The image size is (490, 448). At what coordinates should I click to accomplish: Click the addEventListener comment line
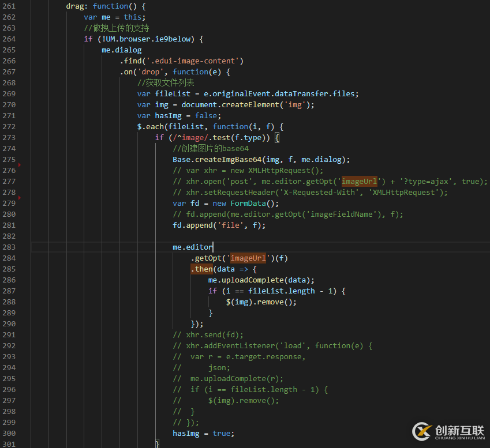pyautogui.click(x=272, y=346)
